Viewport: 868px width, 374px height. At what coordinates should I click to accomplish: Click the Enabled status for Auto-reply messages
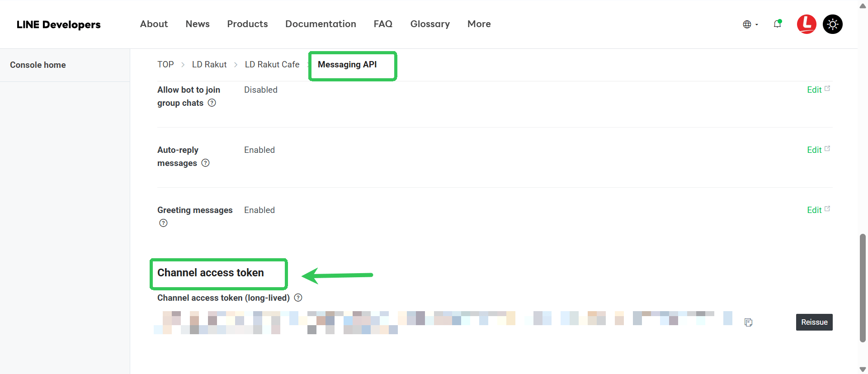pyautogui.click(x=259, y=150)
